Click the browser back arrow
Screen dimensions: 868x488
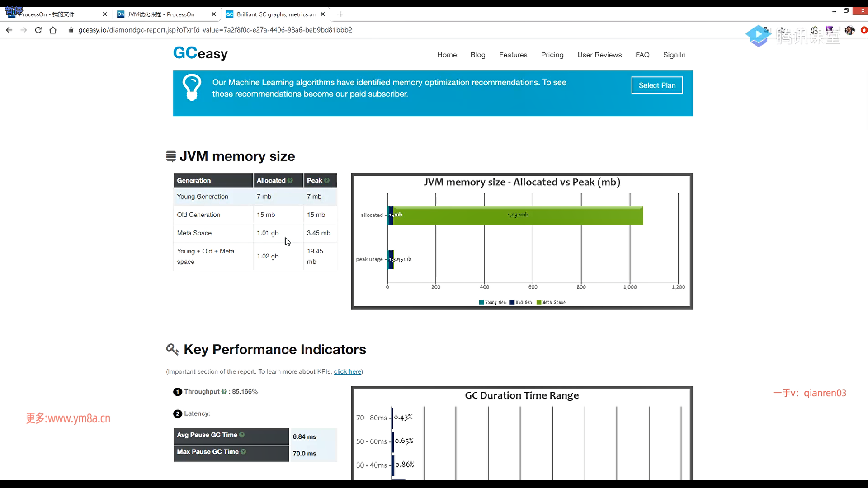click(x=9, y=30)
